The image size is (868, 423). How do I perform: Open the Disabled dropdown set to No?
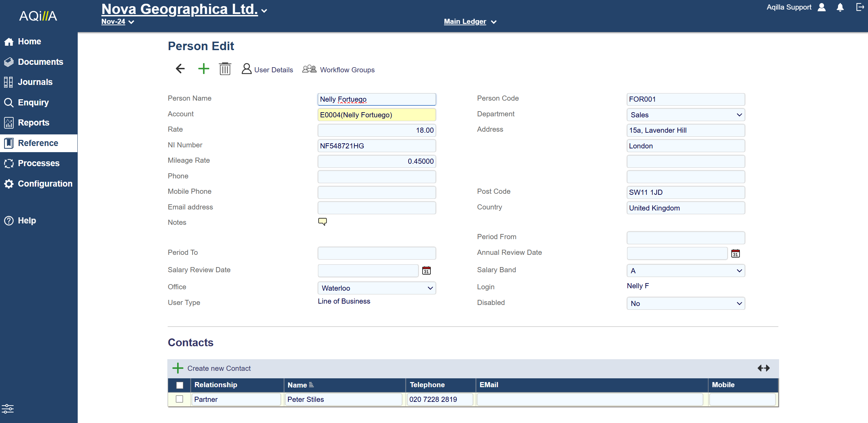[685, 304]
